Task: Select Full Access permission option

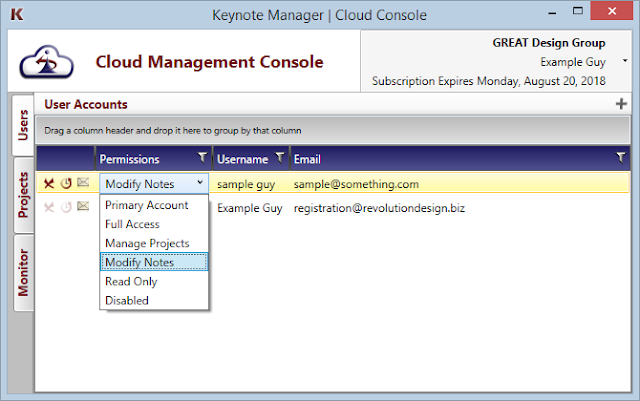Action: point(133,224)
